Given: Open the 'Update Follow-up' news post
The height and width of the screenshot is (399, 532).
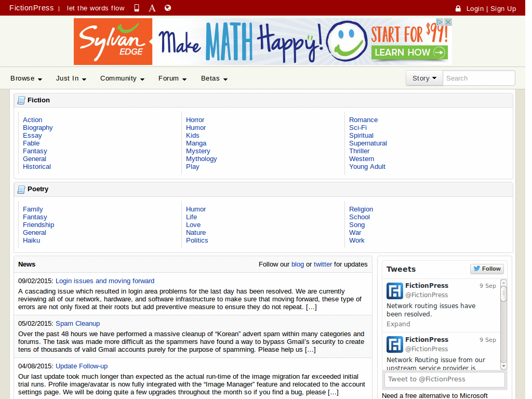Looking at the screenshot, I should [x=82, y=366].
